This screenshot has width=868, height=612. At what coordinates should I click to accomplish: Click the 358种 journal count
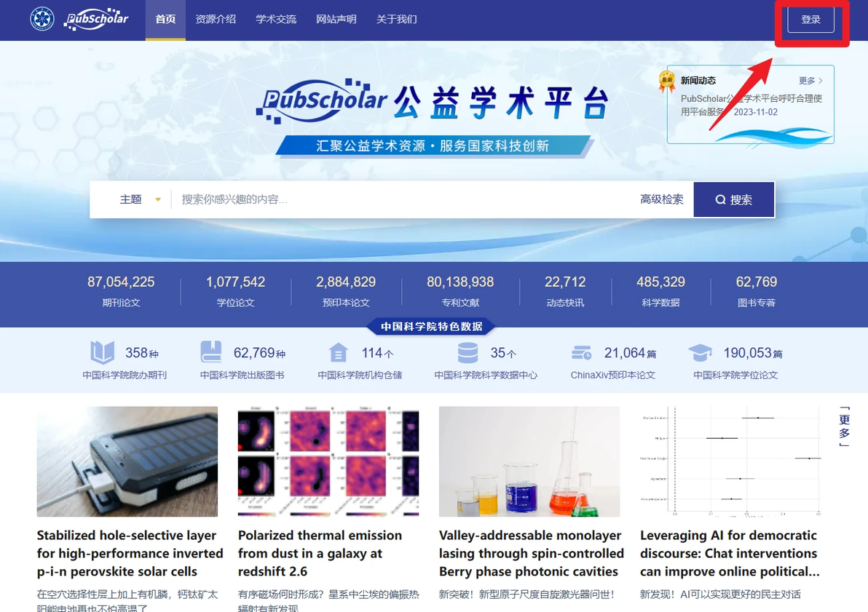[142, 353]
